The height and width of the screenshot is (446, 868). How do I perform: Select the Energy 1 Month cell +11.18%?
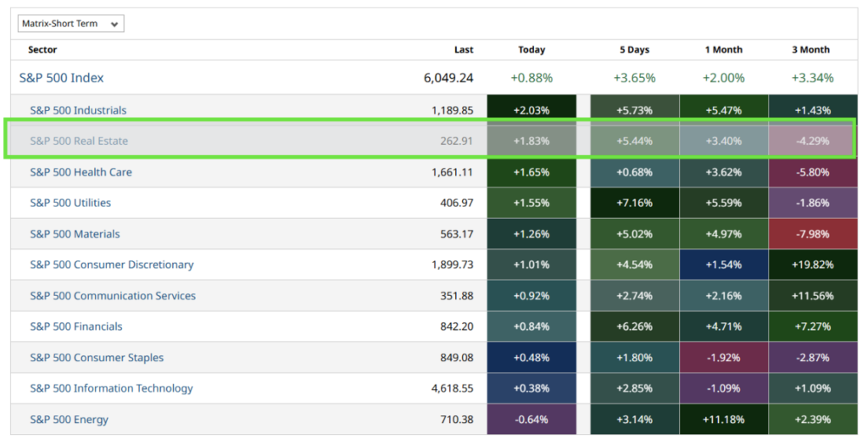pos(724,420)
